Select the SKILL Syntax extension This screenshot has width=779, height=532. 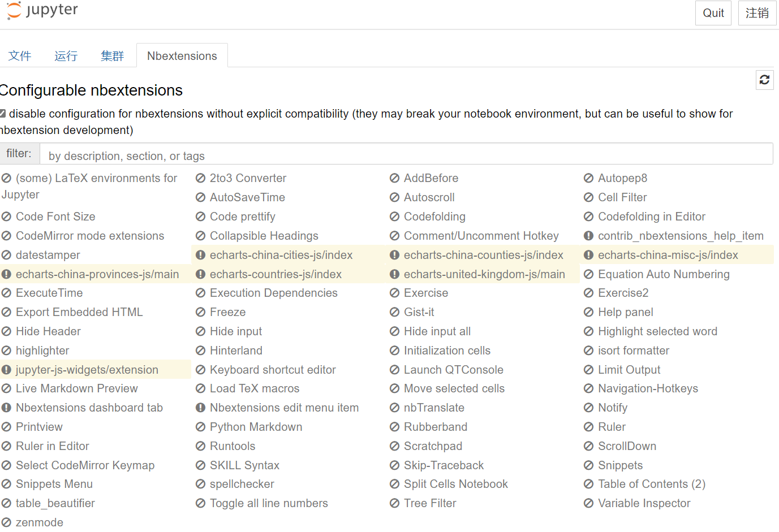[244, 465]
